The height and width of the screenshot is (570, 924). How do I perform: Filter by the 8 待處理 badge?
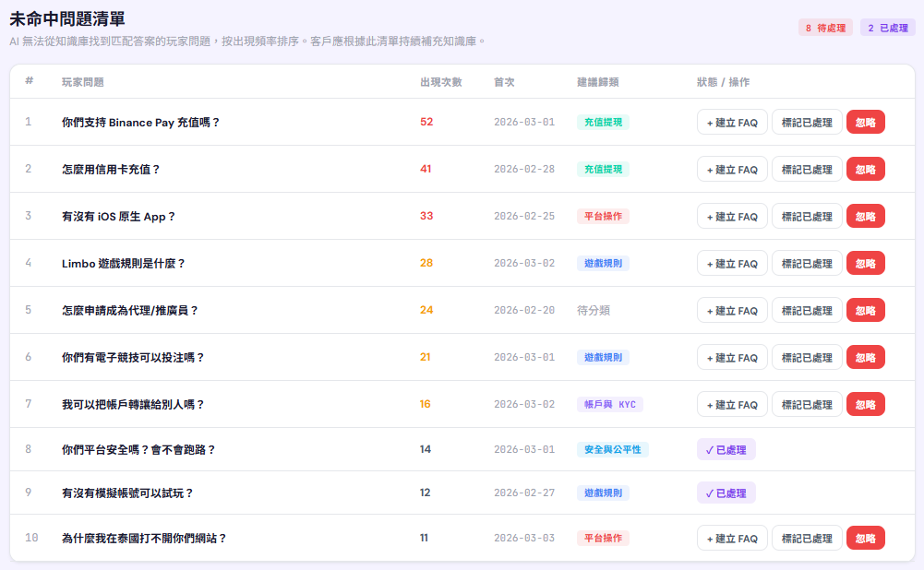825,28
